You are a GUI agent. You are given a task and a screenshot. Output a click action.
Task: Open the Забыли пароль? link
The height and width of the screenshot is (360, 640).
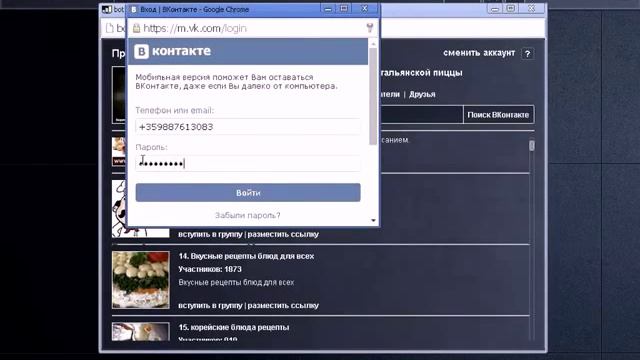click(x=248, y=215)
